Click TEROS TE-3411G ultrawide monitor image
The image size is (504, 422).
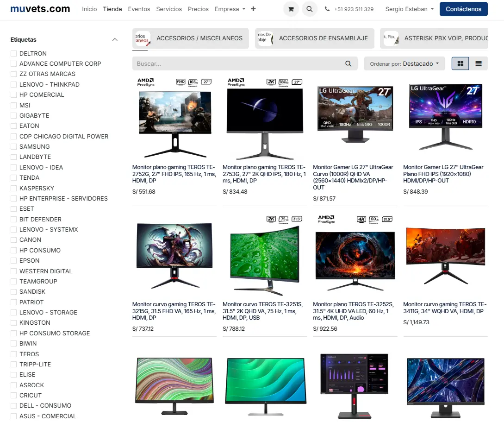[446, 256]
